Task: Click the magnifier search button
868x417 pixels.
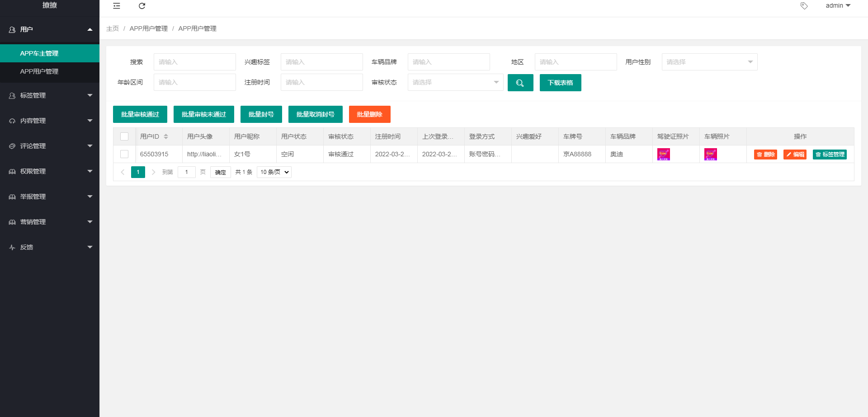Action: click(520, 83)
